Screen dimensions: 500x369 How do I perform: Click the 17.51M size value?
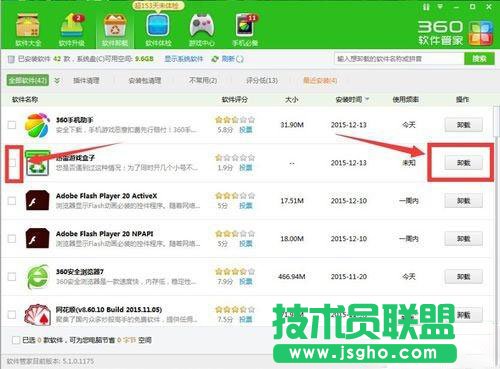point(292,201)
